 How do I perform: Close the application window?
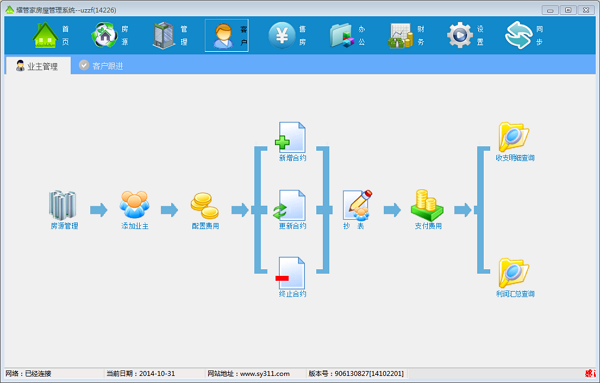pyautogui.click(x=586, y=10)
